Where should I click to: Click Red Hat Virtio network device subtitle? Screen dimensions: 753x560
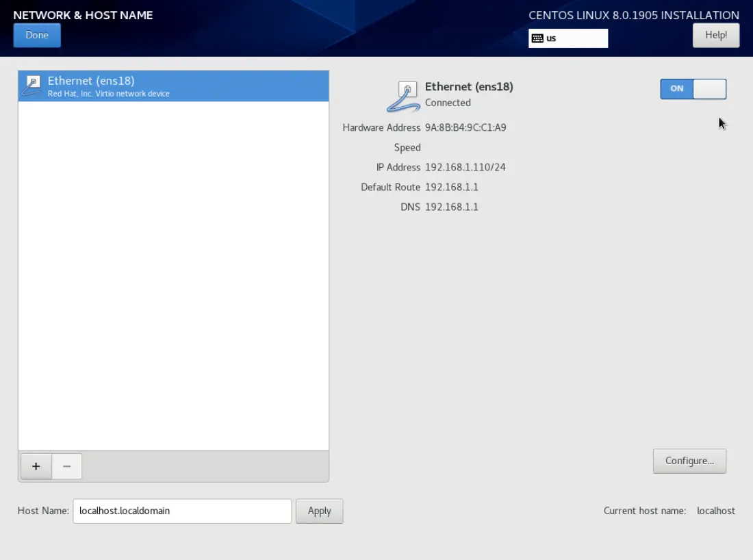(x=109, y=94)
